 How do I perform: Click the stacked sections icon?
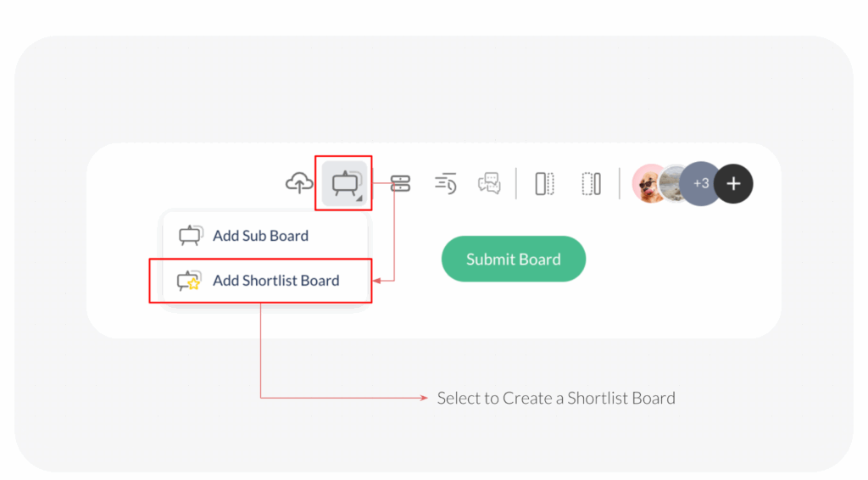(x=400, y=183)
